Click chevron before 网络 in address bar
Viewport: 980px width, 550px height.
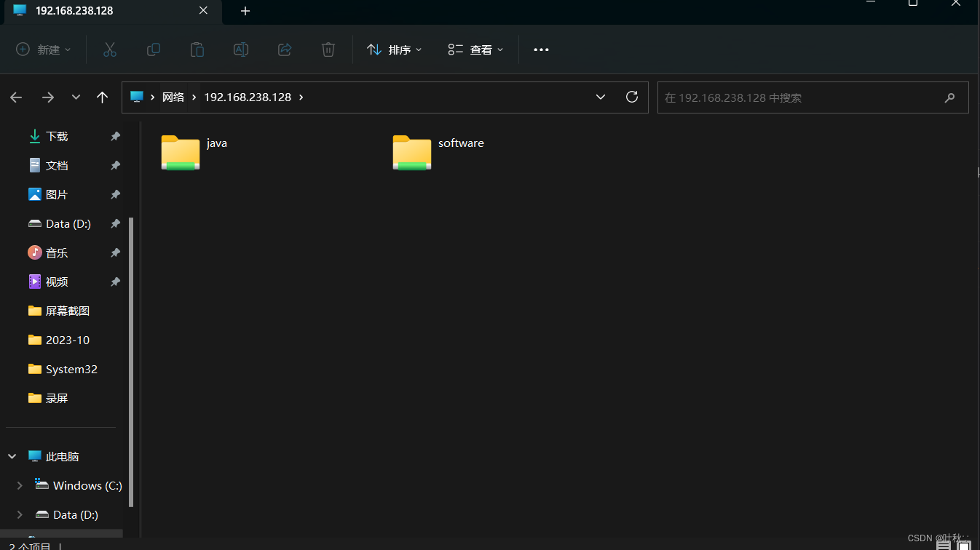click(x=153, y=97)
